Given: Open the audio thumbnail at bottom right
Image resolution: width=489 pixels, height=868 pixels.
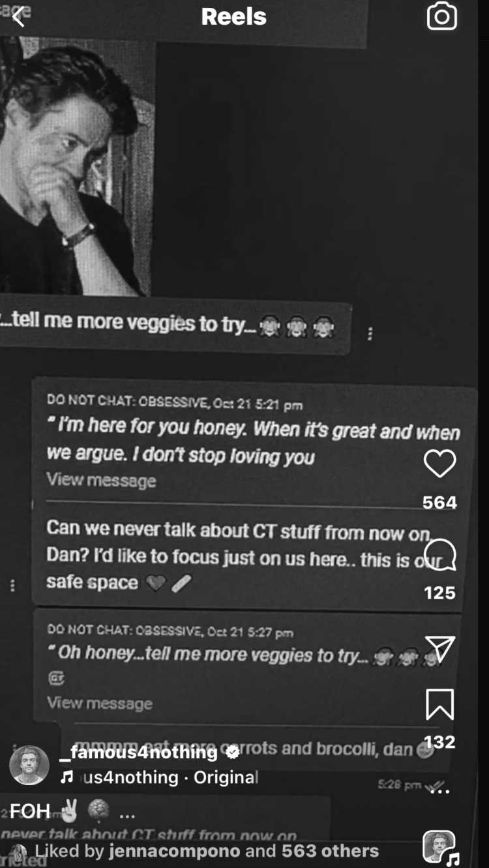Looking at the screenshot, I should pyautogui.click(x=439, y=846).
